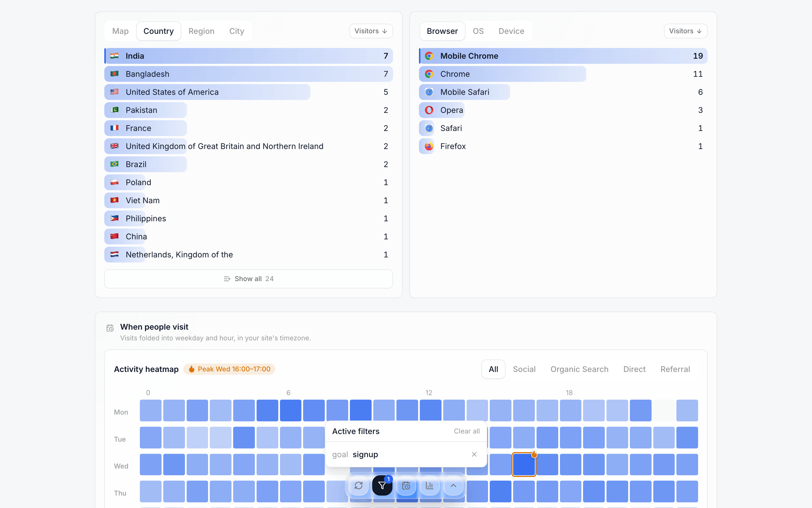Filter heatmap by Social
This screenshot has height=508, width=812.
pyautogui.click(x=524, y=369)
